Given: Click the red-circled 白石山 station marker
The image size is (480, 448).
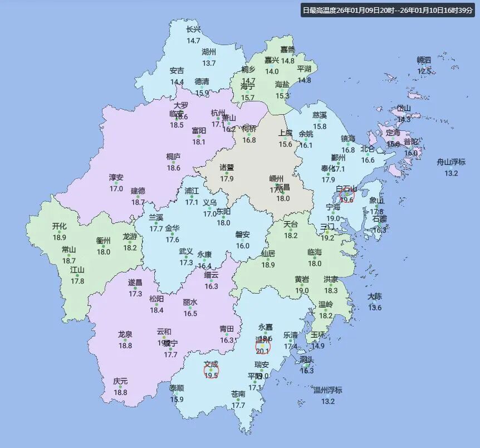Looking at the screenshot, I should [x=347, y=194].
